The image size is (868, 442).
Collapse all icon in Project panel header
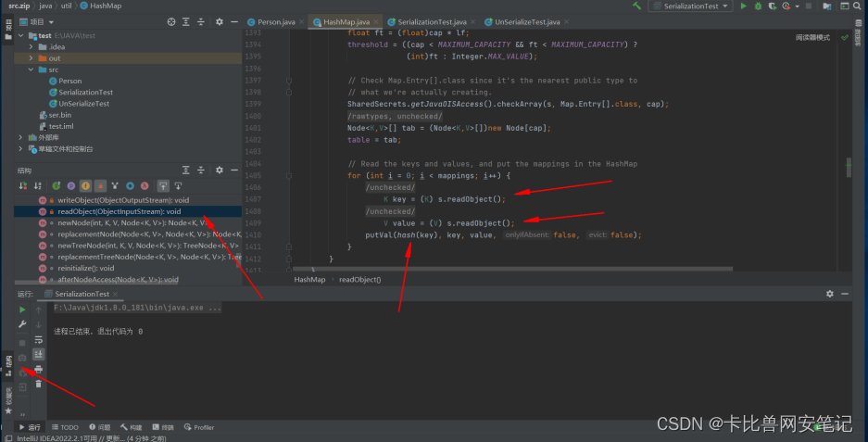click(x=201, y=21)
